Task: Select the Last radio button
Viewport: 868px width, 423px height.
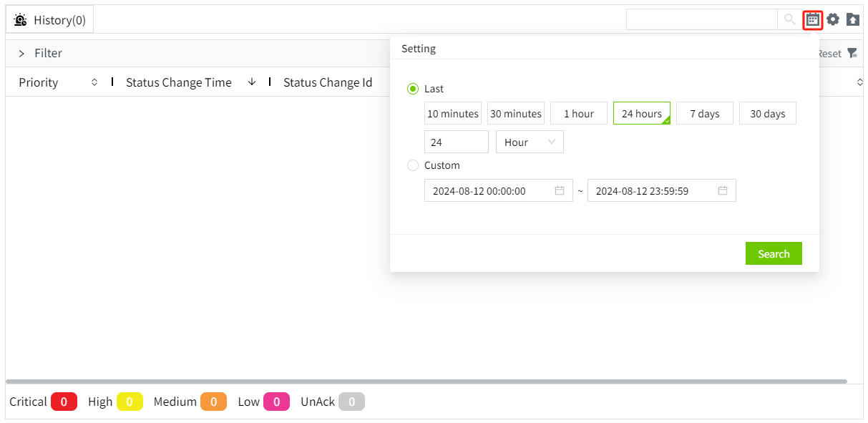Action: click(413, 89)
